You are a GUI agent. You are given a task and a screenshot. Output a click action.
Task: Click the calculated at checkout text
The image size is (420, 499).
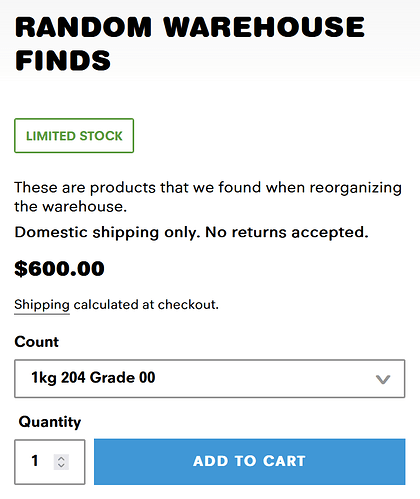pos(146,305)
